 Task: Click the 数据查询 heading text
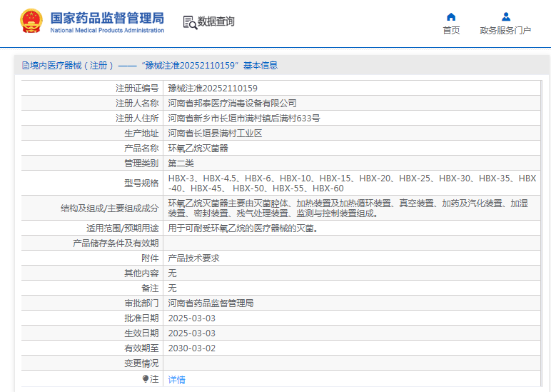click(x=216, y=21)
